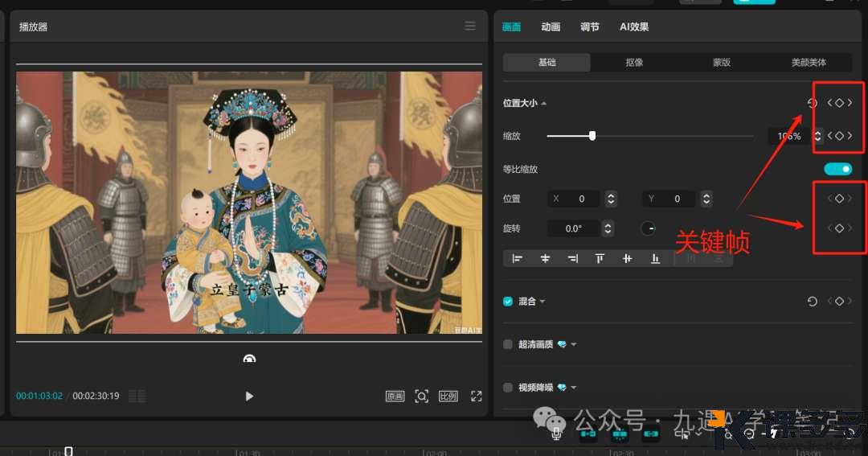The width and height of the screenshot is (868, 456).
Task: Click the 旋转 angle value field
Action: [574, 228]
